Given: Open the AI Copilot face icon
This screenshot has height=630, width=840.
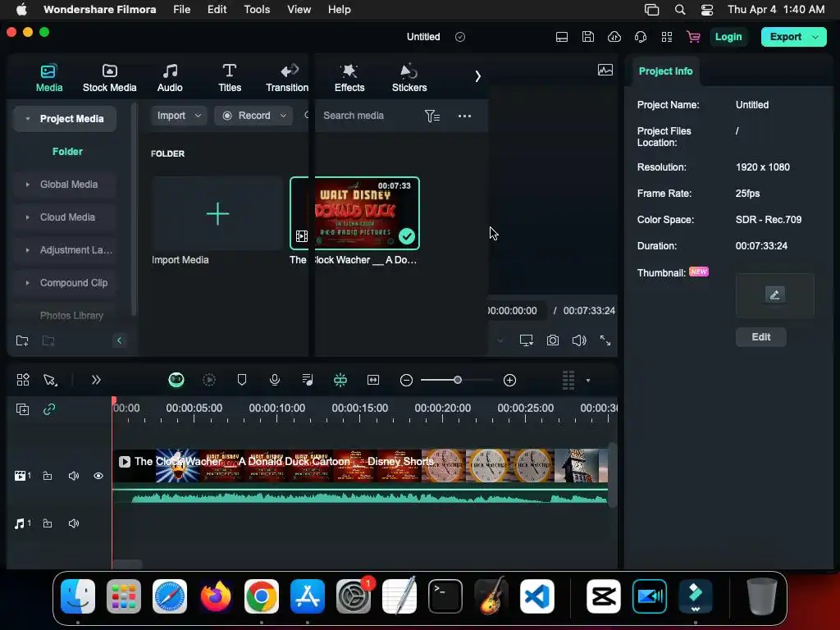Looking at the screenshot, I should 176,380.
